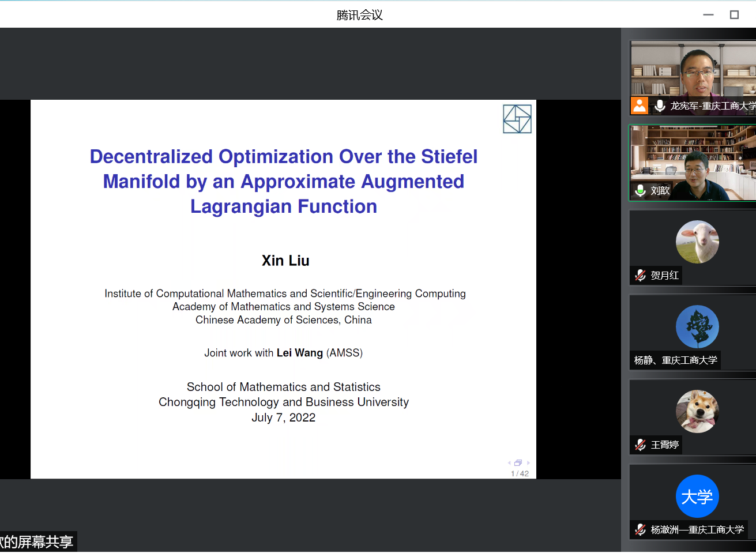
Task: Go to previous slide with left arrow
Action: tap(509, 463)
